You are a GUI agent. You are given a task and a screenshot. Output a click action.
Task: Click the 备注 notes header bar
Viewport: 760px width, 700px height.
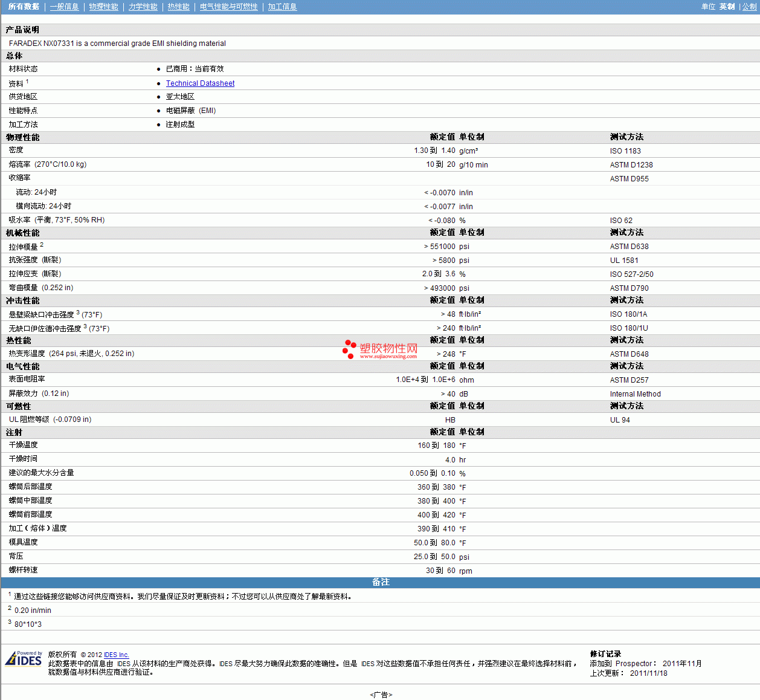(x=381, y=582)
